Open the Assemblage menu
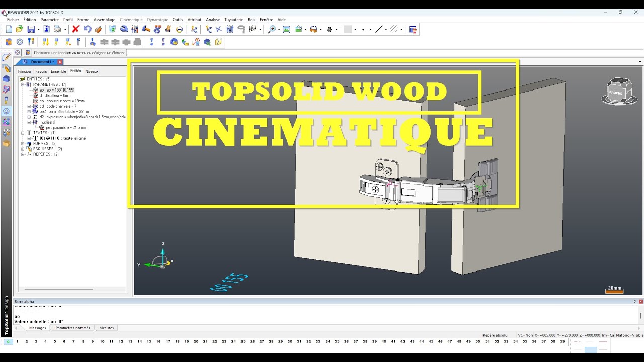The height and width of the screenshot is (362, 644). 104,20
